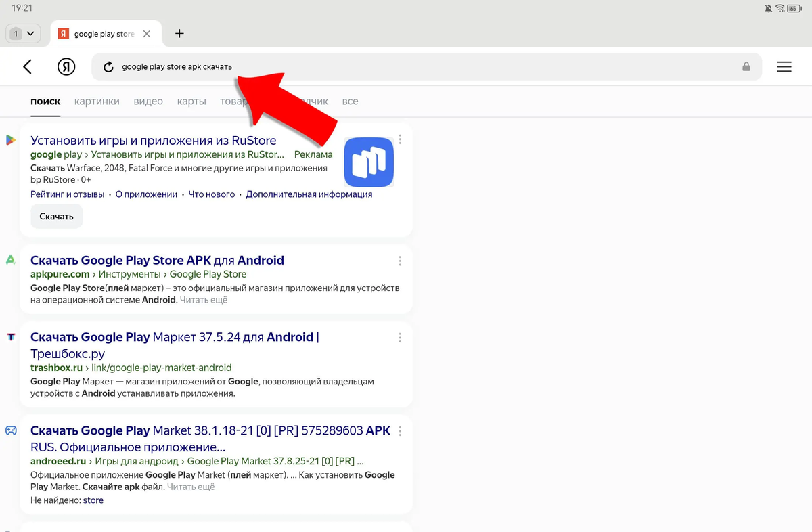This screenshot has height=532, width=812.
Task: Open the RuStore app logo thumbnail
Action: click(x=369, y=162)
